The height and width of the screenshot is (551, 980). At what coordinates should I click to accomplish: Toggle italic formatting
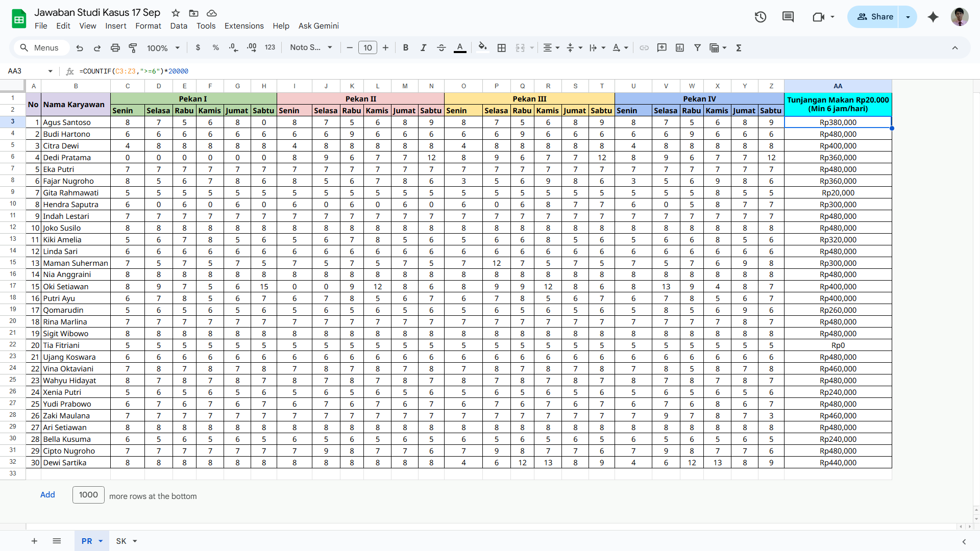click(x=423, y=48)
